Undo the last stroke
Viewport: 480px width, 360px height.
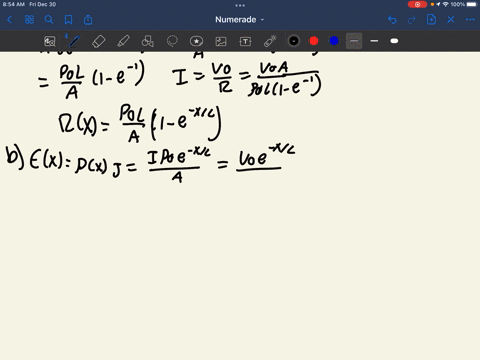click(x=392, y=20)
